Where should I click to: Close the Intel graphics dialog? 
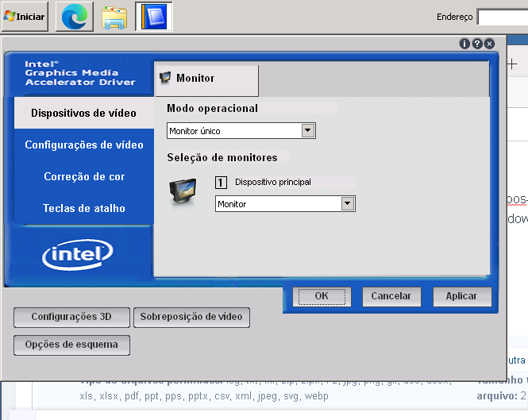(490, 44)
